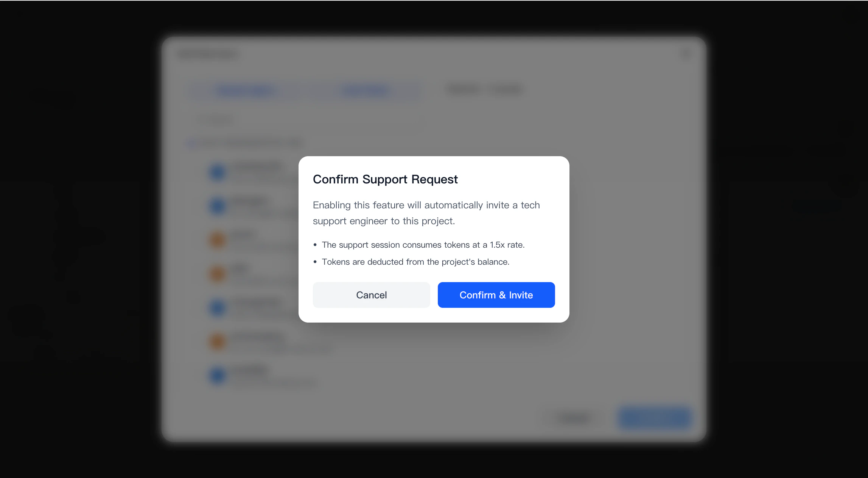Image resolution: width=868 pixels, height=478 pixels.
Task: Select the first orange avatar icon
Action: (217, 239)
